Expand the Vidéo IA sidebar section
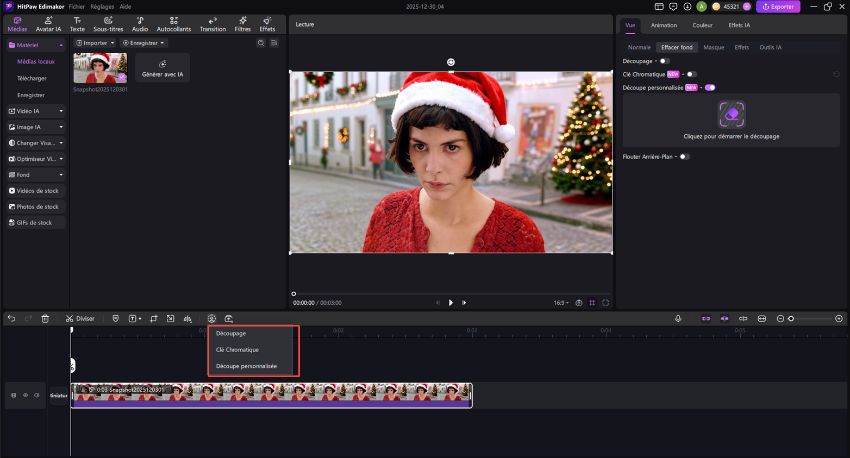 (x=35, y=111)
